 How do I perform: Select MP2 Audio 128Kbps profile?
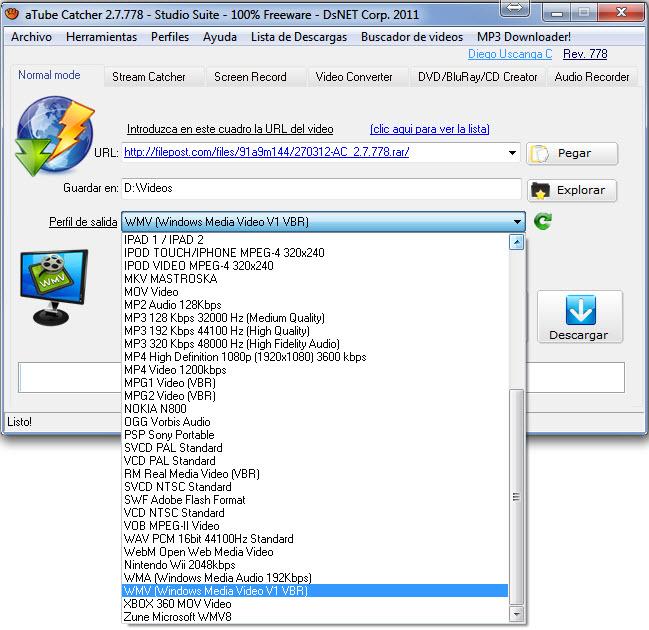315,305
